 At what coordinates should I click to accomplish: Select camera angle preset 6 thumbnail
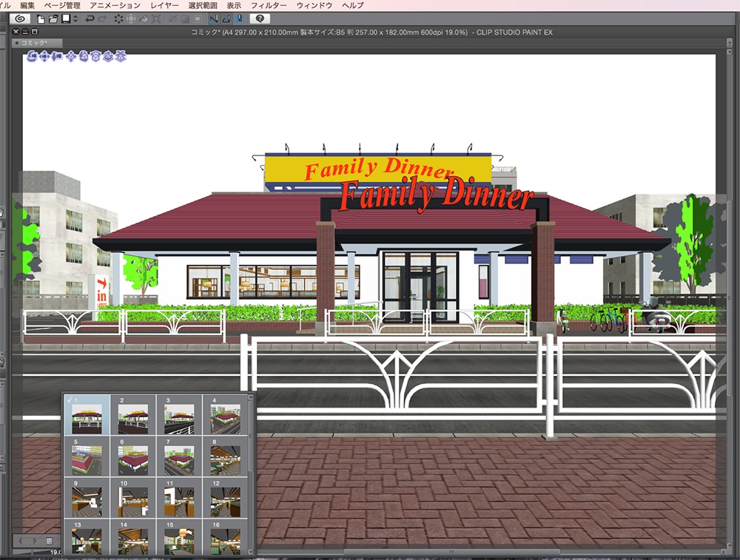(133, 456)
